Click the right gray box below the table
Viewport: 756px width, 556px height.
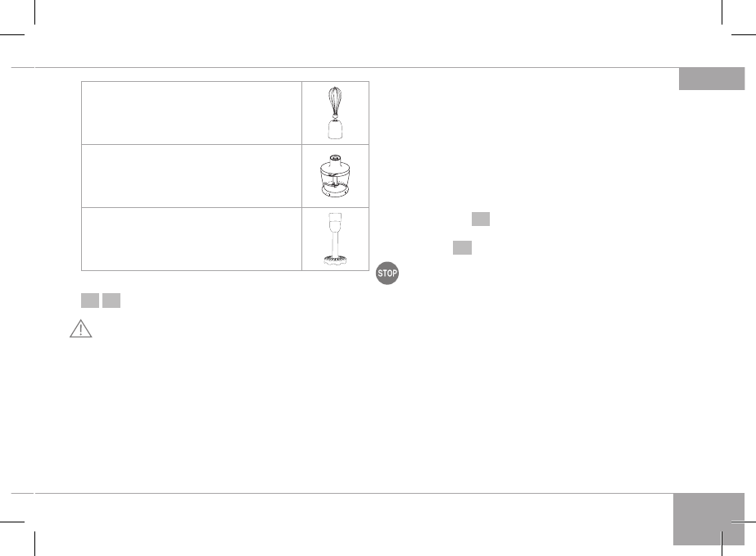112,301
